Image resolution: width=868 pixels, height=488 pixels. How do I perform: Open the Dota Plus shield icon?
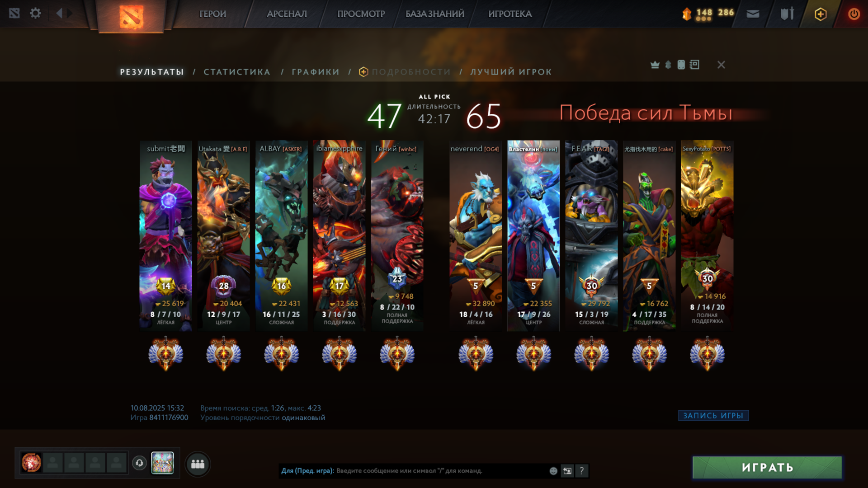point(821,14)
